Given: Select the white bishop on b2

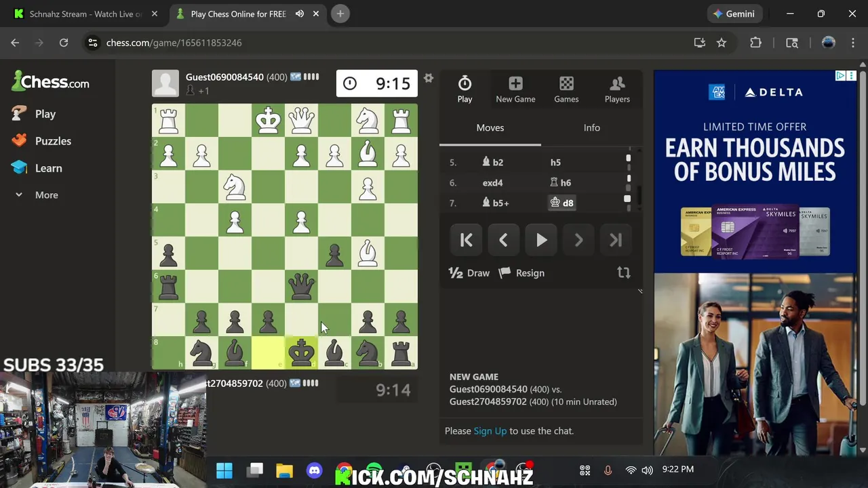Looking at the screenshot, I should pyautogui.click(x=368, y=154).
